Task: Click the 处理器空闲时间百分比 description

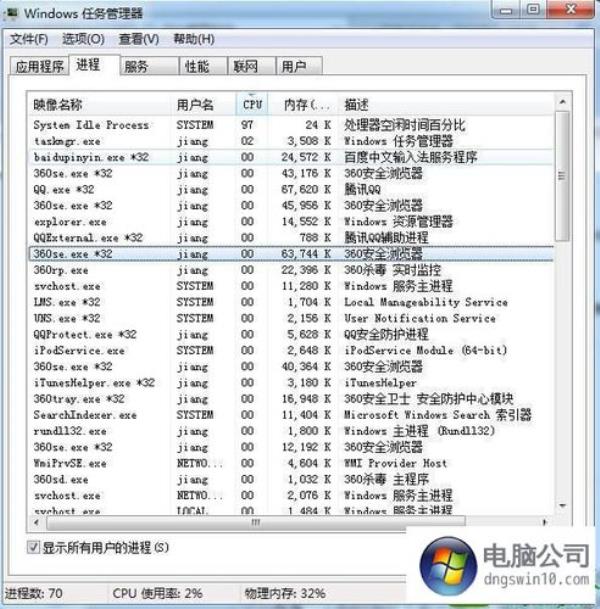Action: click(x=404, y=125)
